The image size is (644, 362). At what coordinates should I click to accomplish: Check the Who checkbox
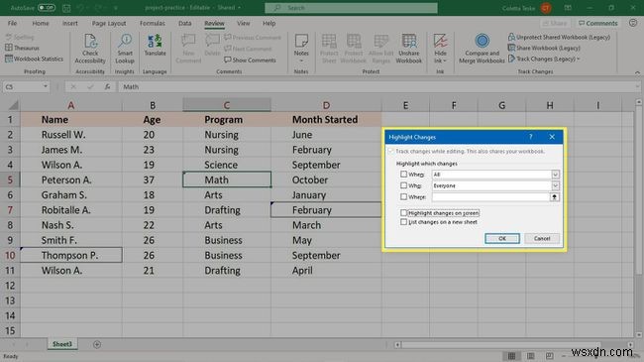(403, 185)
